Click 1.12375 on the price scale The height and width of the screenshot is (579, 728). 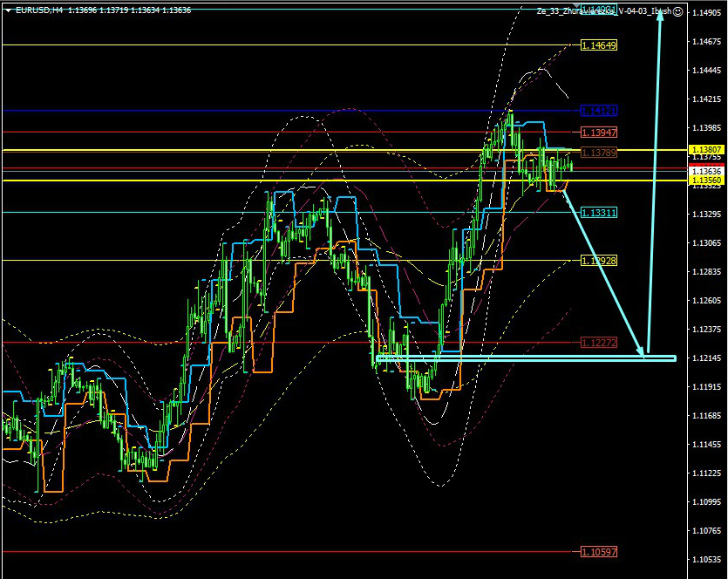click(707, 330)
